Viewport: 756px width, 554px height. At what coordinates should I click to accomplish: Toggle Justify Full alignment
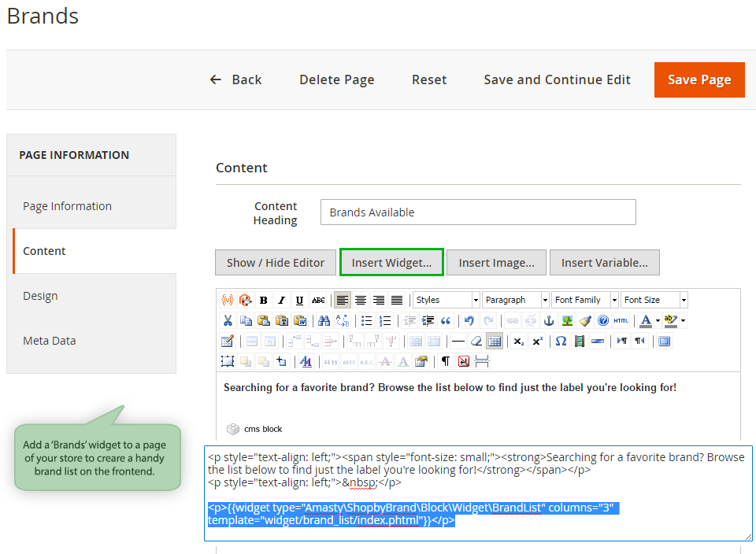(397, 300)
